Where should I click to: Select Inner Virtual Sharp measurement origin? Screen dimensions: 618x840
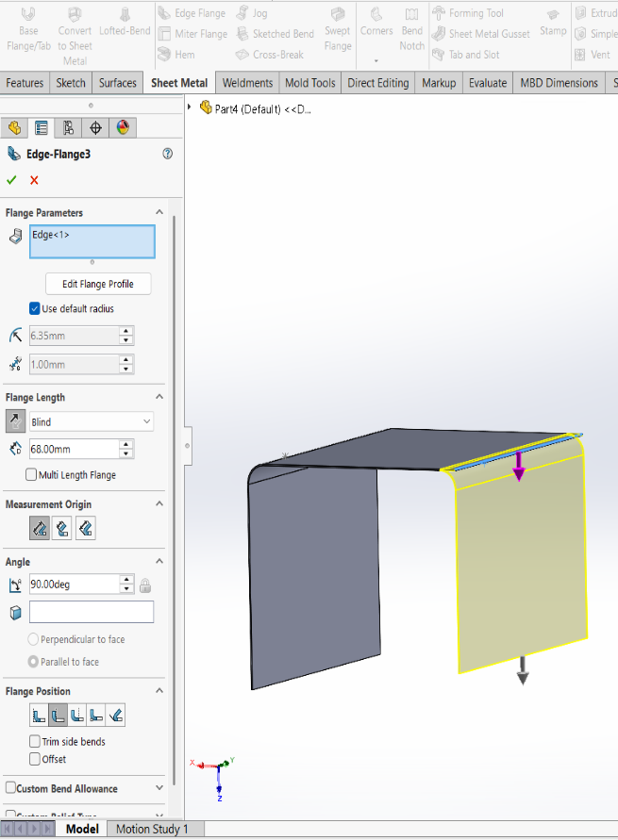(62, 529)
